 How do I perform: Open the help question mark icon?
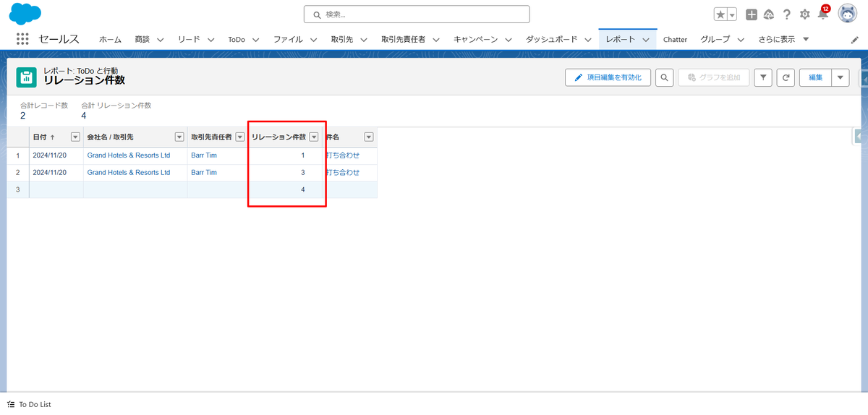coord(787,14)
